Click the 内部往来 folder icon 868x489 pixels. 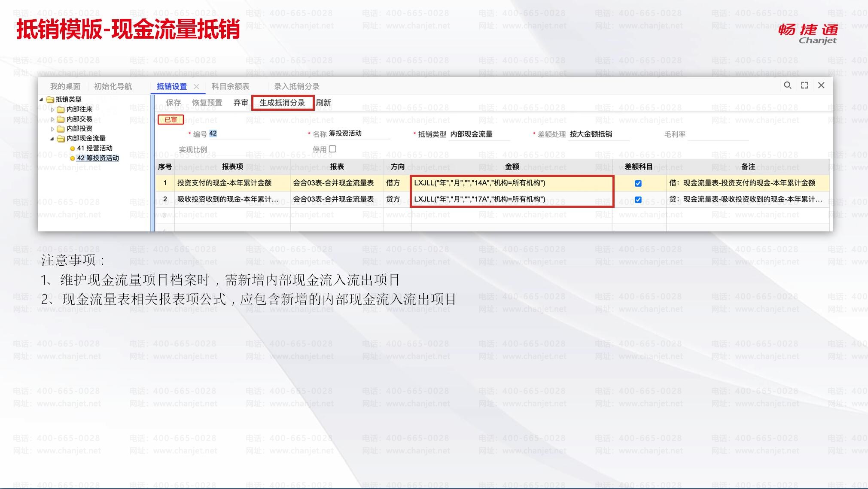(61, 109)
